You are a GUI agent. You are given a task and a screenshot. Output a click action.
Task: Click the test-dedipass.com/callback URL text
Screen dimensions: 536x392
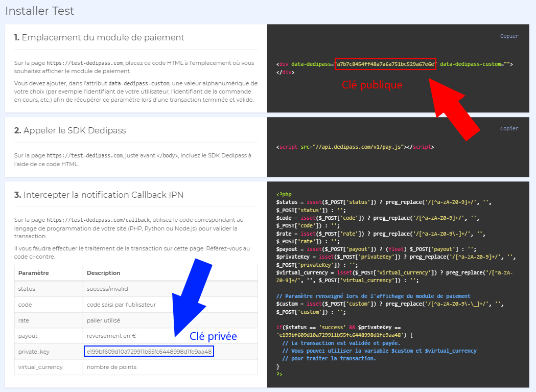pyautogui.click(x=98, y=220)
